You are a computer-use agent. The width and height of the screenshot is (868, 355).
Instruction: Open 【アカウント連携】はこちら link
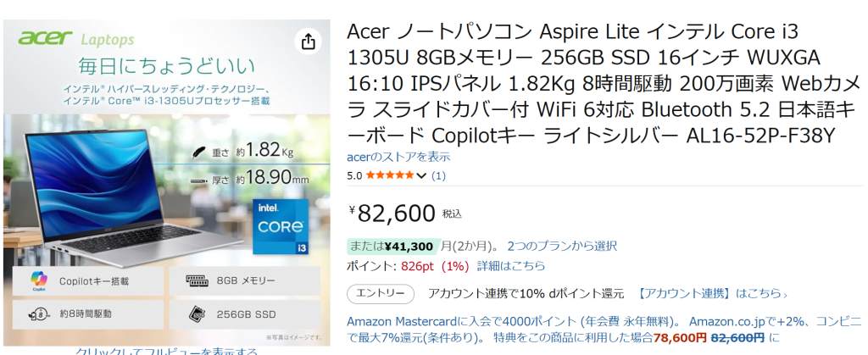coord(712,294)
